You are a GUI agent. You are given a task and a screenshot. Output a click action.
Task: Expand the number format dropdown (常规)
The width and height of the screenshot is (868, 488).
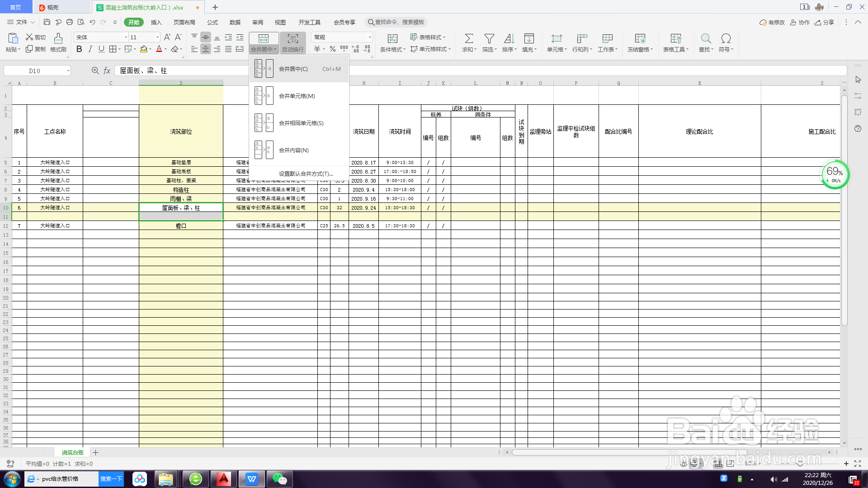point(370,38)
